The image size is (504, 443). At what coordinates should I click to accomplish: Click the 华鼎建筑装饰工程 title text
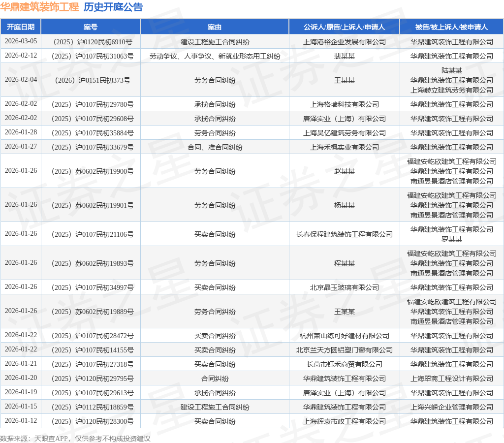(x=39, y=7)
